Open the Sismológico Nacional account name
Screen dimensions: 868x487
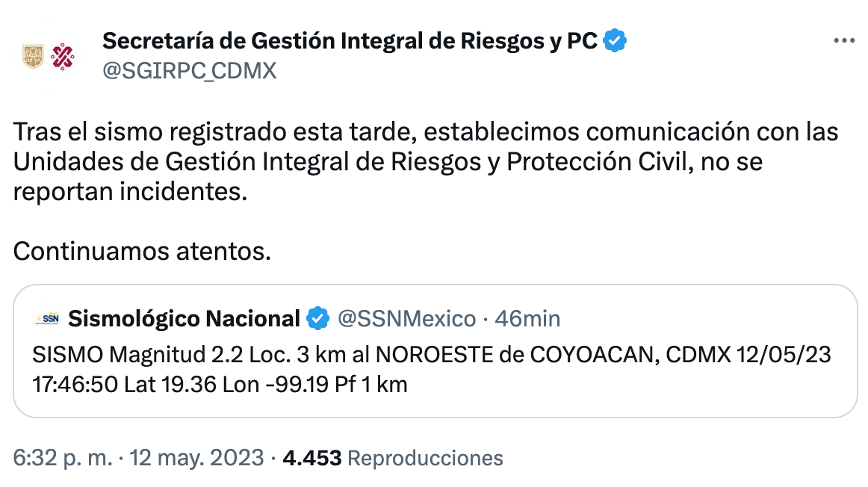184,320
